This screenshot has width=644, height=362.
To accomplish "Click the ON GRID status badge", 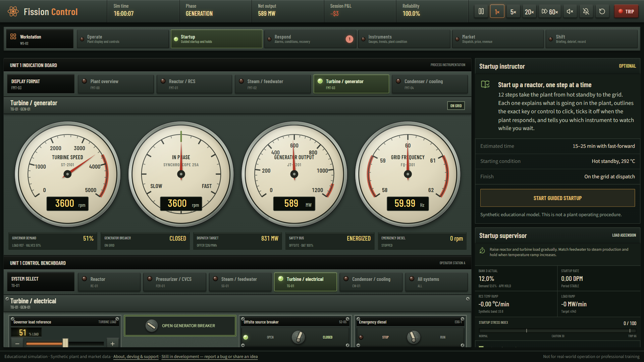I will point(456,106).
